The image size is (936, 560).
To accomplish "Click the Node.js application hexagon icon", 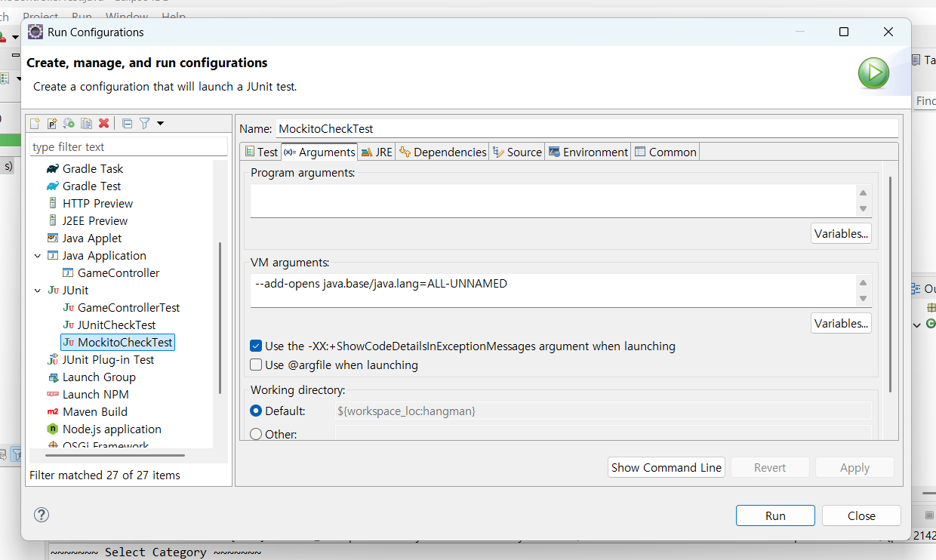I will 52,429.
